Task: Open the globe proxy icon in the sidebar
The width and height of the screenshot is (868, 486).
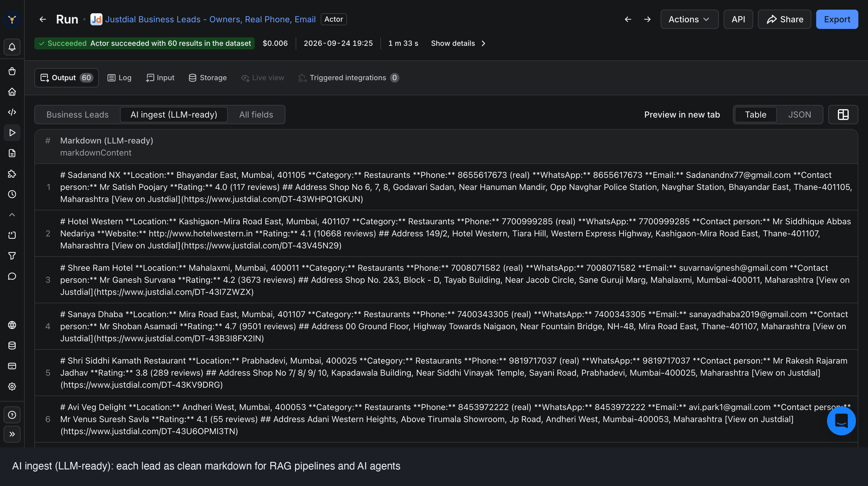Action: tap(12, 325)
